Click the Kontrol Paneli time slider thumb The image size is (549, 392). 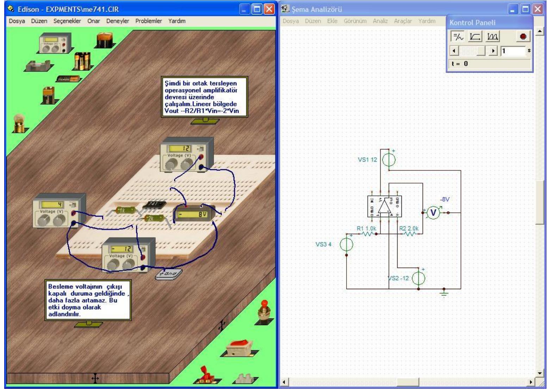pos(481,51)
